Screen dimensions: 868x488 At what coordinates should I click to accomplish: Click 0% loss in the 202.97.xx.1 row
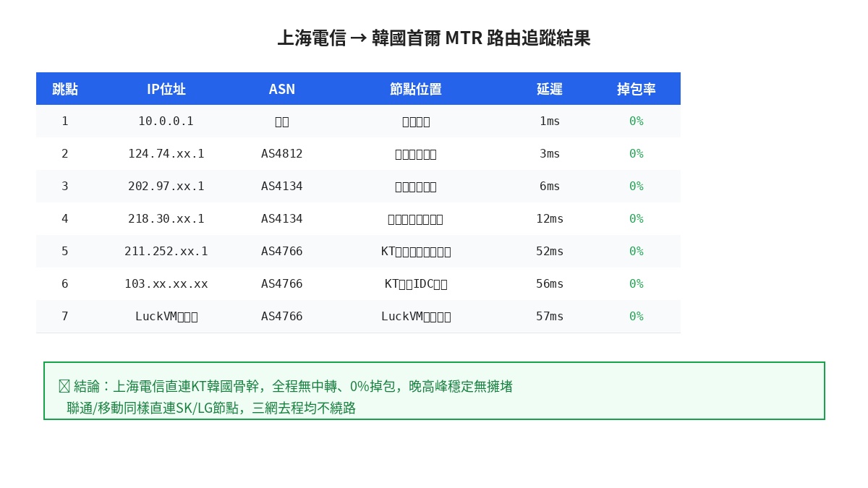tap(637, 187)
